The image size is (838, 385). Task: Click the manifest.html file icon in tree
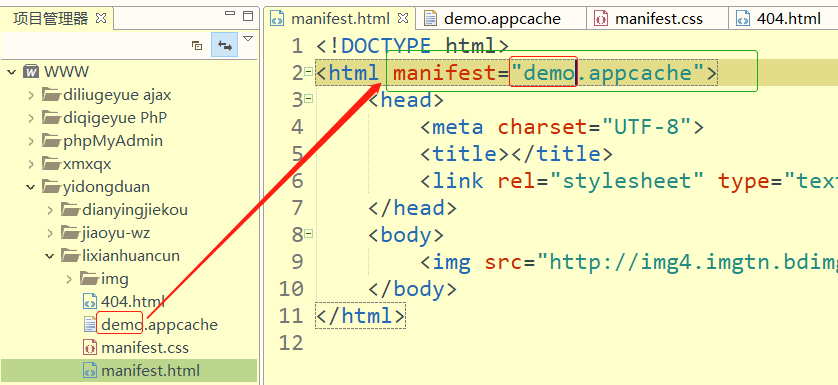tap(90, 371)
